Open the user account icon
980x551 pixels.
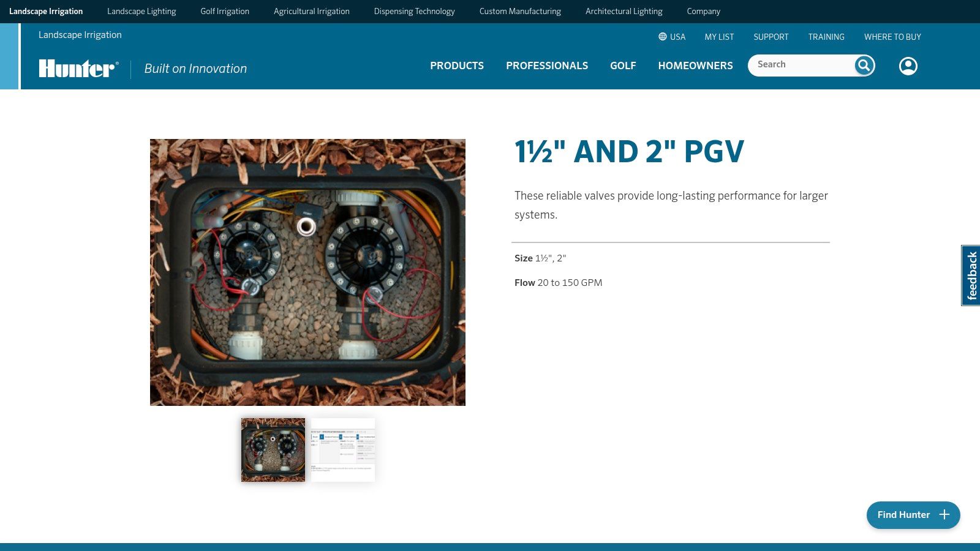(908, 66)
